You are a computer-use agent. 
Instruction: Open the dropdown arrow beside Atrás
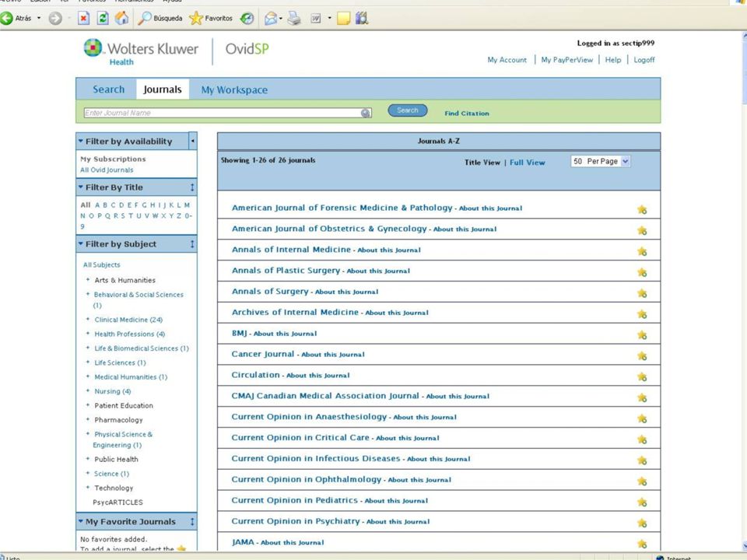pyautogui.click(x=39, y=18)
